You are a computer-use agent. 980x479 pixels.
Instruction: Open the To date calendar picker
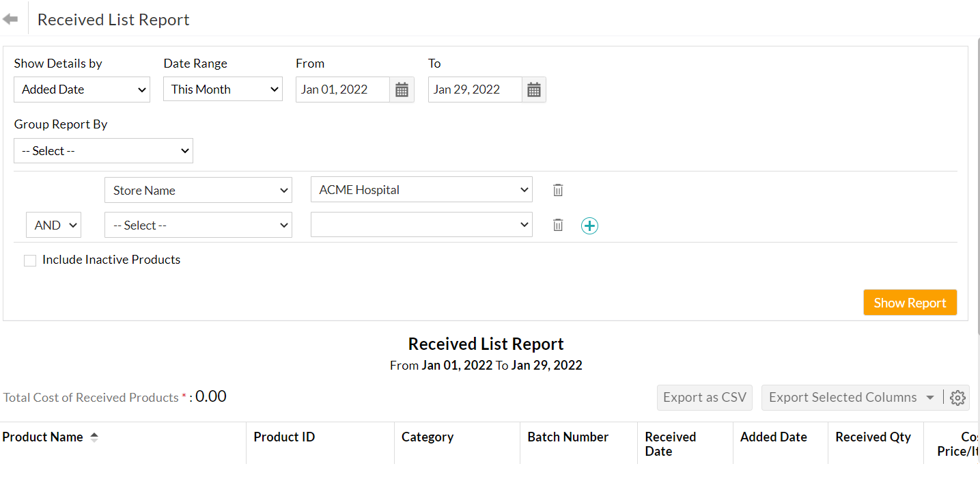coord(534,90)
